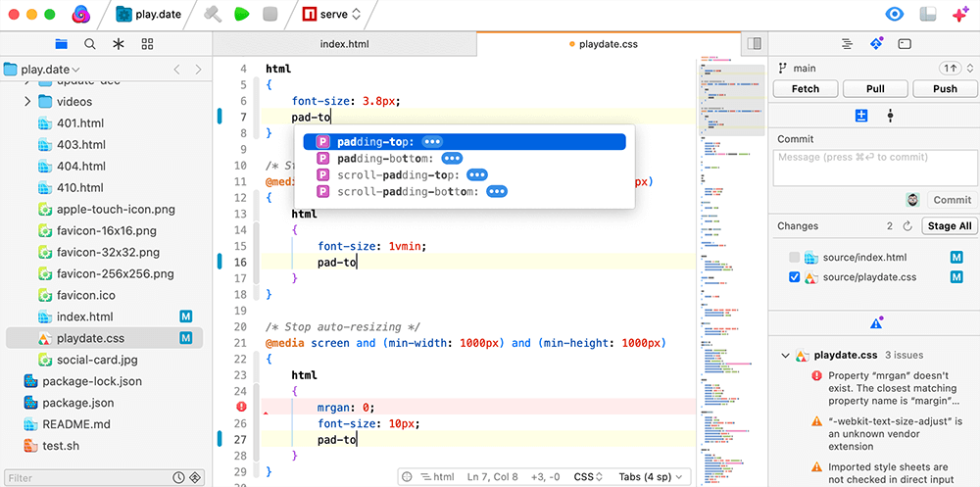This screenshot has width=980, height=487.
Task: Toggle the sidebar layout icon in toolbar
Action: pos(927,15)
